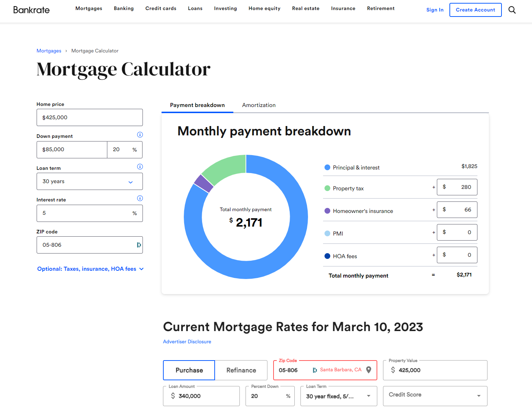Open the search magnifier icon
The image size is (532, 409).
(512, 10)
